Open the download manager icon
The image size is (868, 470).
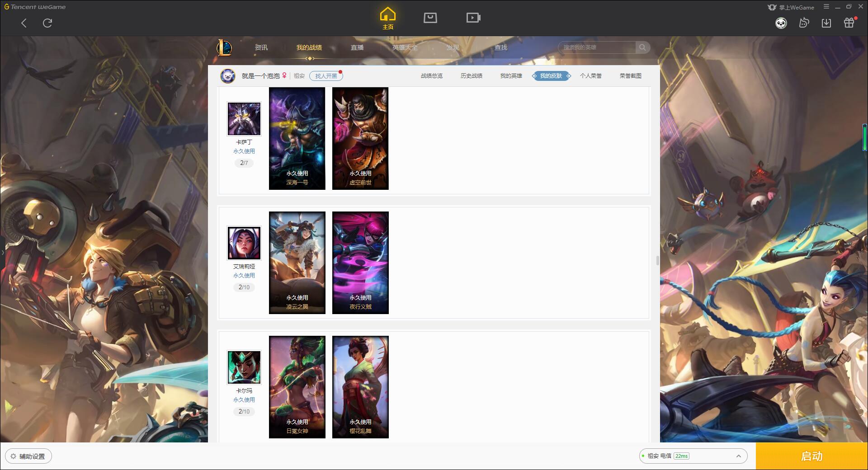(x=826, y=23)
